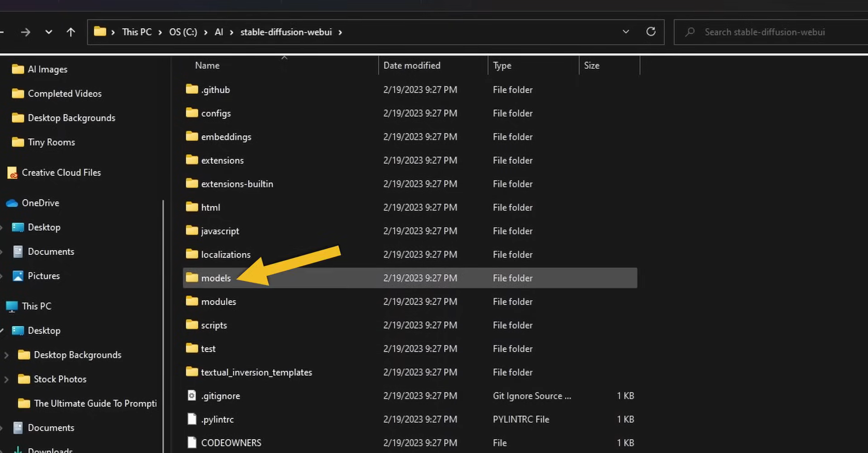Image resolution: width=868 pixels, height=453 pixels.
Task: Click the Type column header
Action: [x=502, y=65]
